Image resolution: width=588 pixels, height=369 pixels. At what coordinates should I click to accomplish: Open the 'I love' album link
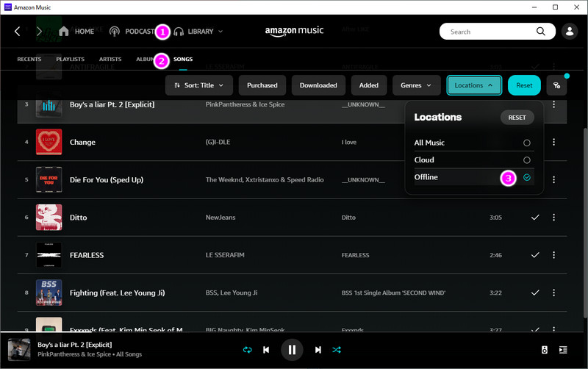[349, 142]
